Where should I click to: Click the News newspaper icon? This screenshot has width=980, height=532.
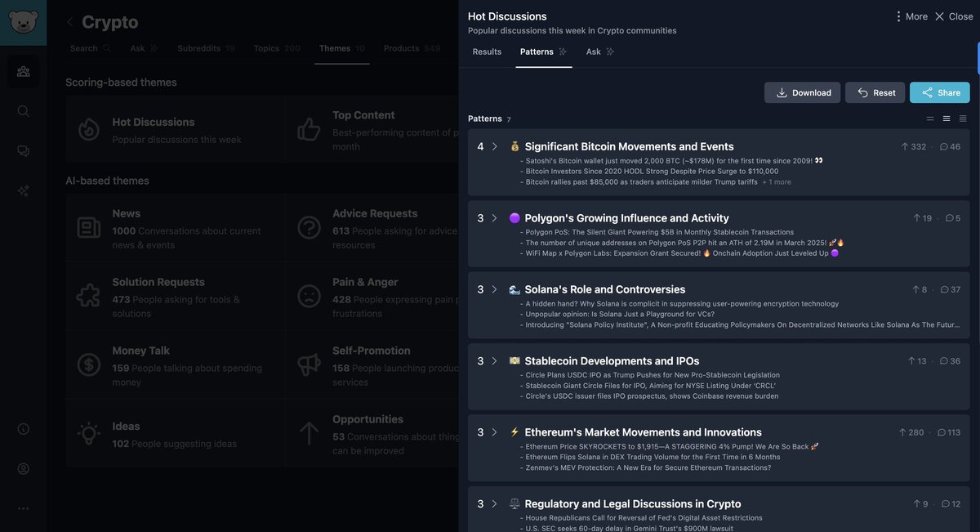89,227
